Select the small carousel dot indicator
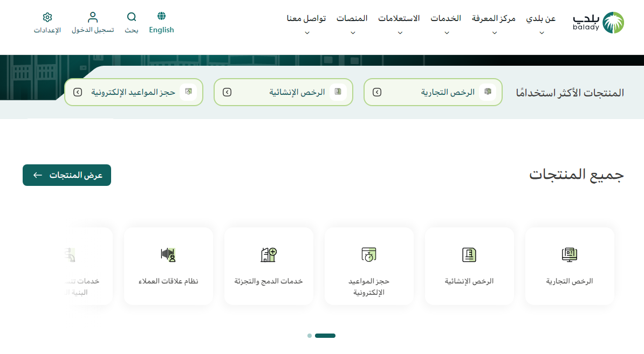644x354 pixels. tap(309, 336)
